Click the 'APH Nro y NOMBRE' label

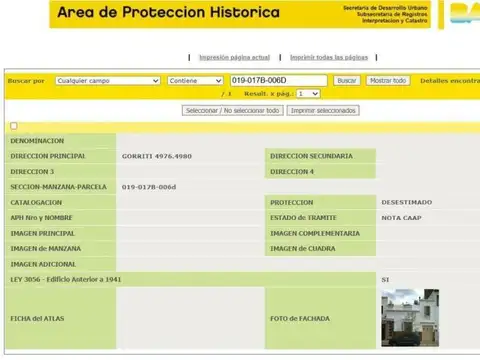pyautogui.click(x=41, y=218)
